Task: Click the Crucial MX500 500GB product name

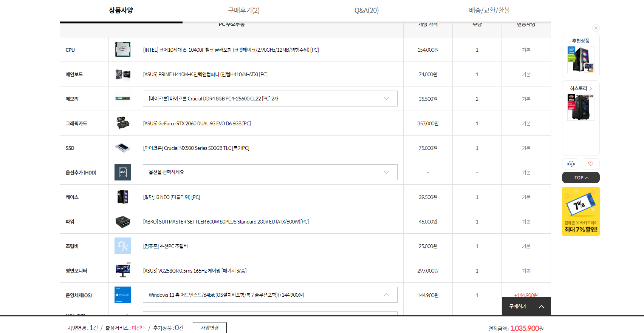Action: pyautogui.click(x=196, y=148)
